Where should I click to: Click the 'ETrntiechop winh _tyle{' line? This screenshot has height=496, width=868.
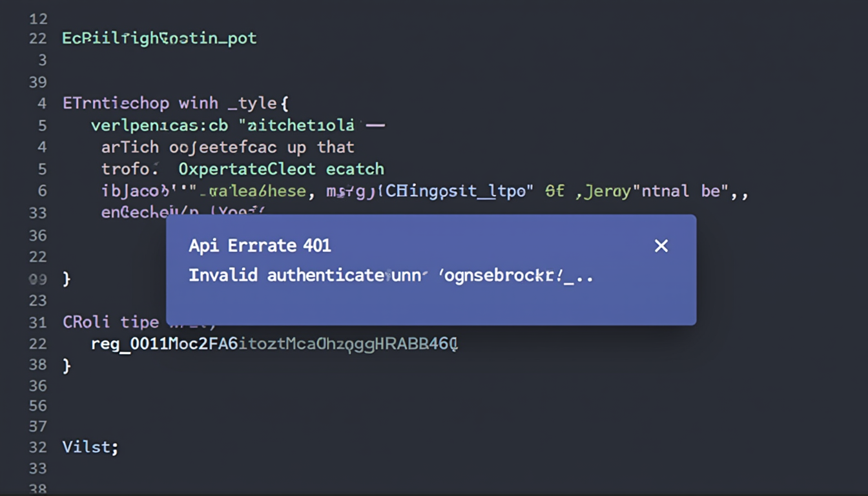coord(175,103)
